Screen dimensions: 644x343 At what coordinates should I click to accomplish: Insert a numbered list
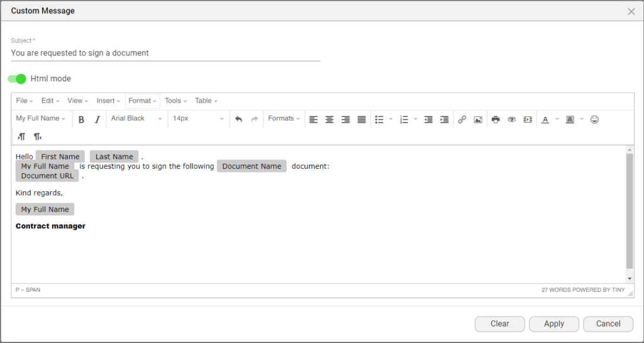pos(404,120)
